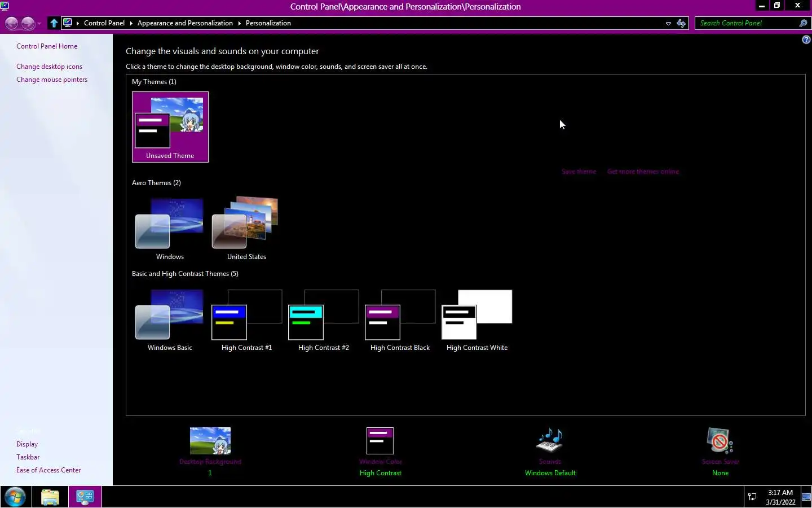The height and width of the screenshot is (508, 812).
Task: Click the Back navigation button
Action: pyautogui.click(x=11, y=23)
